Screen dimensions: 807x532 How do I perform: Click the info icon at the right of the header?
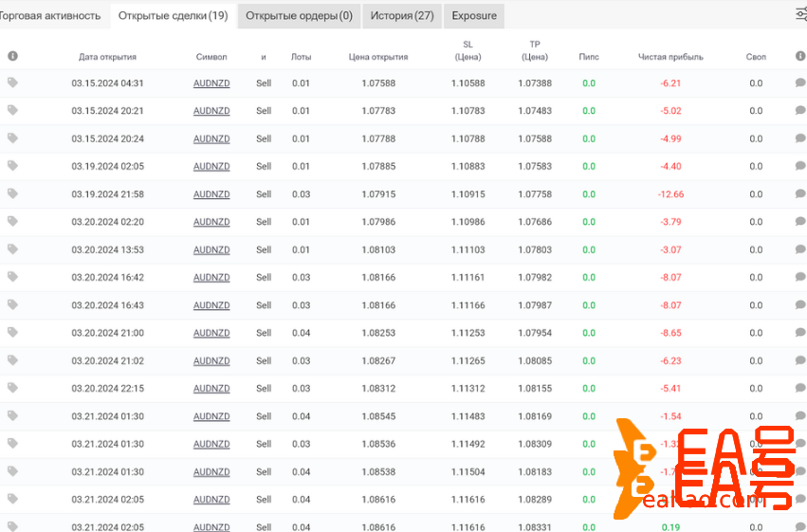[800, 56]
